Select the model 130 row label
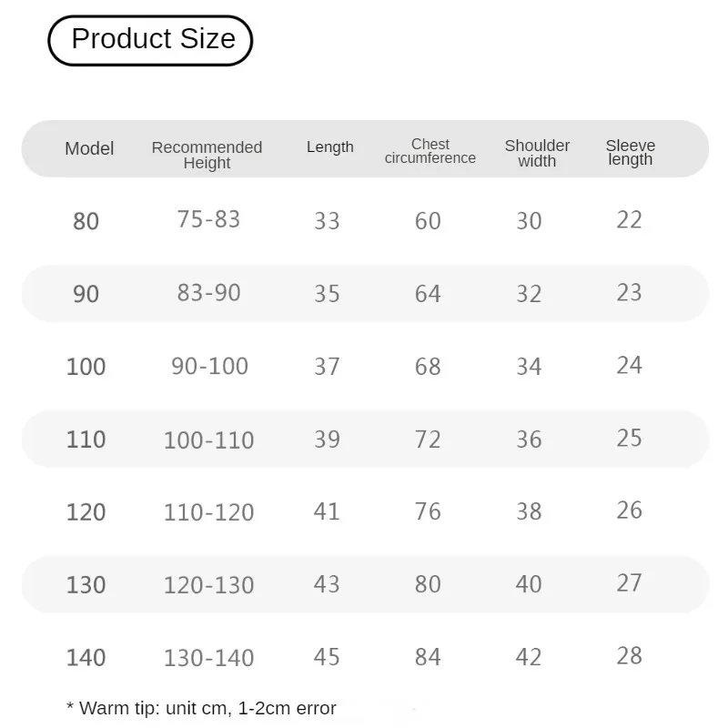The image size is (728, 728). pyautogui.click(x=86, y=585)
